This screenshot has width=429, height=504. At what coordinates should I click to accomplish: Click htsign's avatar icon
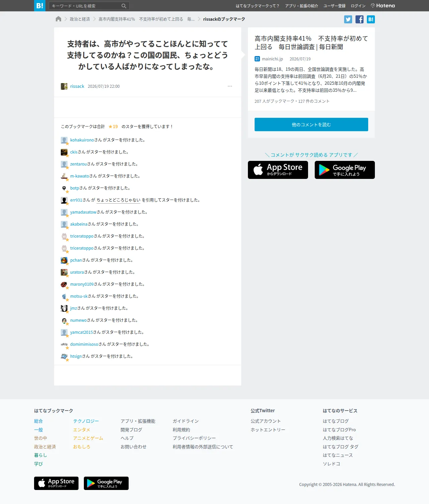coord(64,356)
